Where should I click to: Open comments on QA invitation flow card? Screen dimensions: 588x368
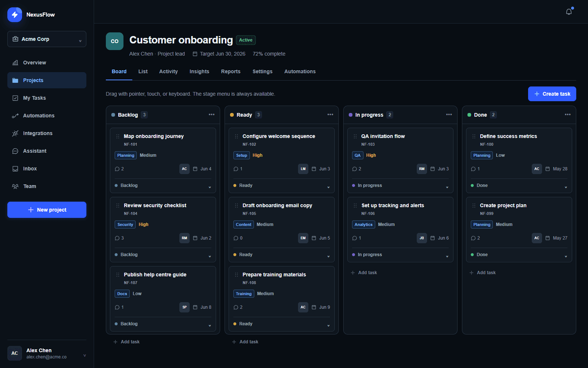(x=356, y=169)
